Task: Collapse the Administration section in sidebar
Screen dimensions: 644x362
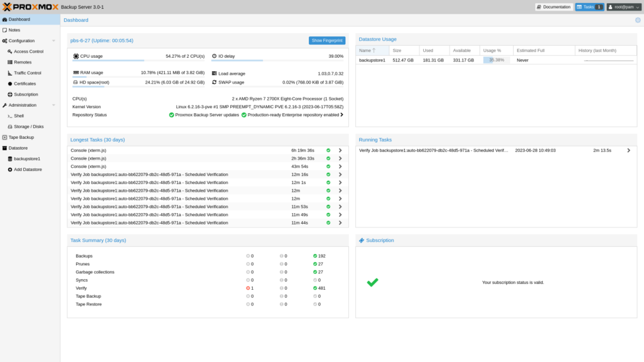Action: [53, 105]
